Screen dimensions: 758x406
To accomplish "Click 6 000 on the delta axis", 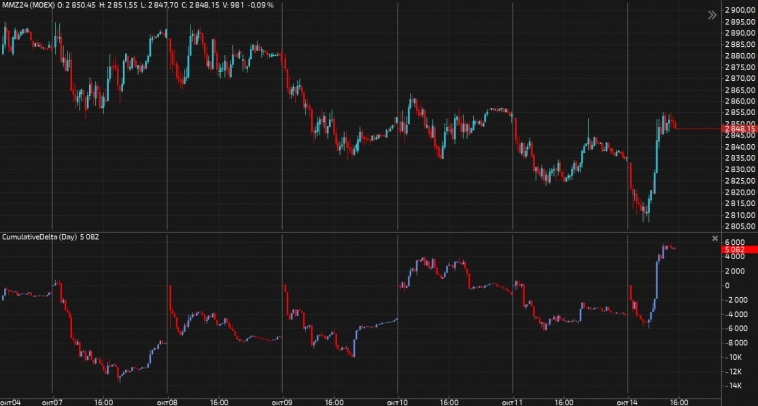I will click(735, 242).
